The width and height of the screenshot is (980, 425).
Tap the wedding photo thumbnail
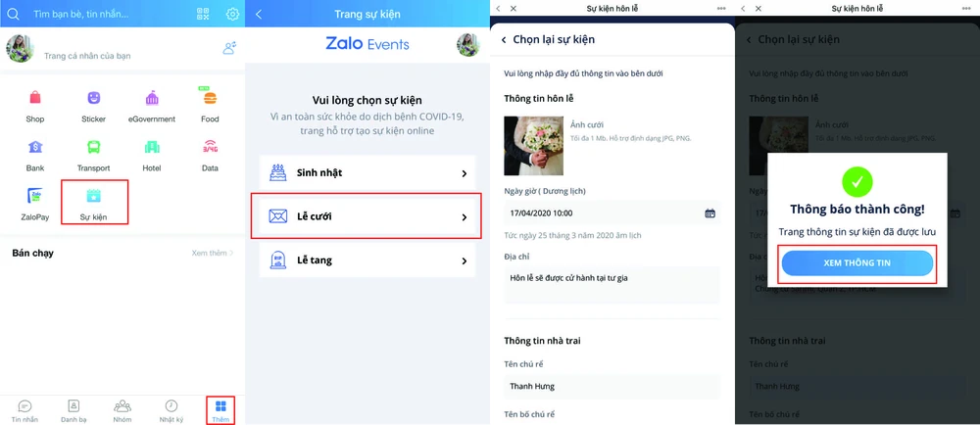click(534, 145)
